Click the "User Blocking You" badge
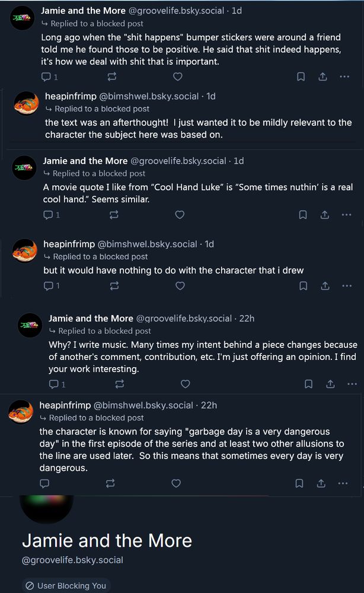The width and height of the screenshot is (364, 593). click(66, 585)
